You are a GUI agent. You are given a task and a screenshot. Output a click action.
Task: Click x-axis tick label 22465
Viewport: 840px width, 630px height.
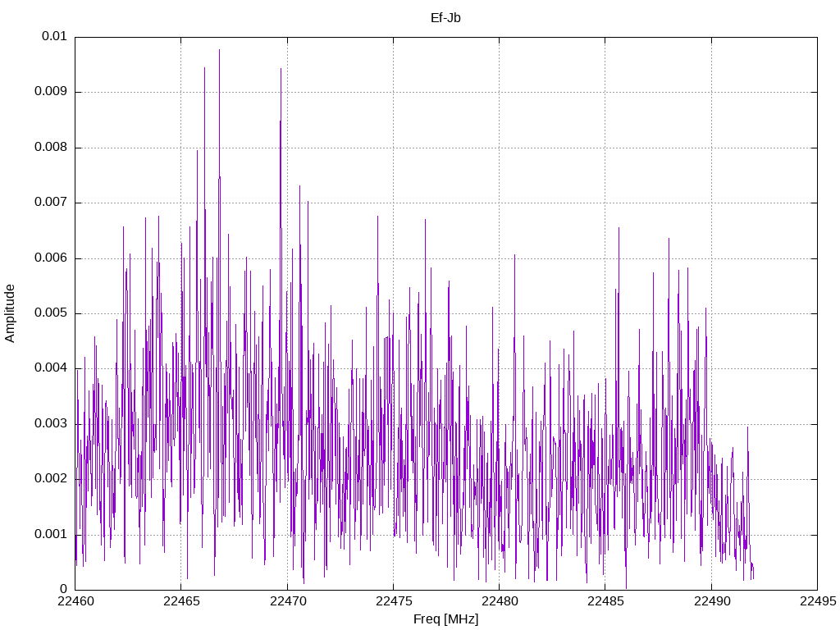pos(181,601)
